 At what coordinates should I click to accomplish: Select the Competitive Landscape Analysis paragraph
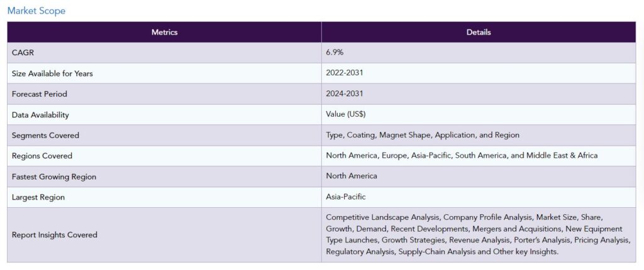pos(478,234)
